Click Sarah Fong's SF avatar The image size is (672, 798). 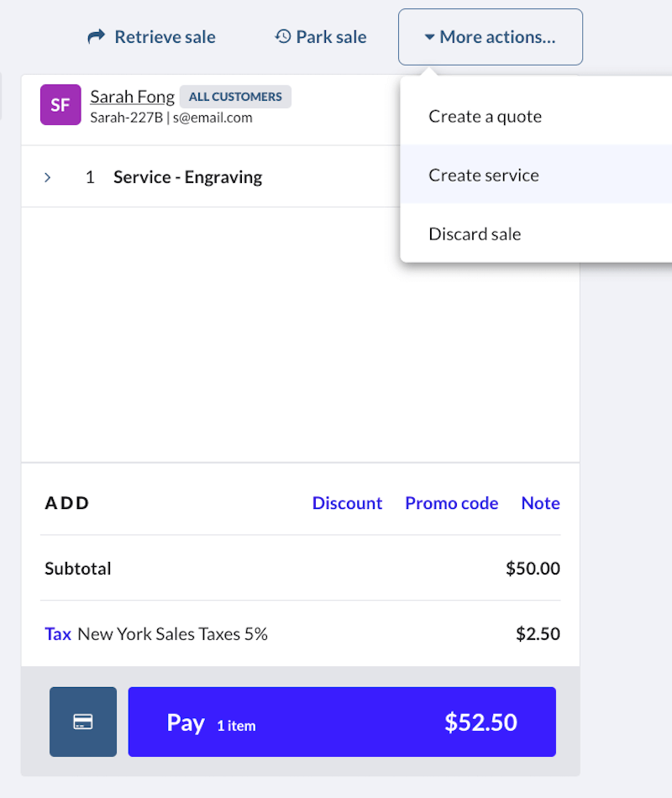click(x=59, y=104)
